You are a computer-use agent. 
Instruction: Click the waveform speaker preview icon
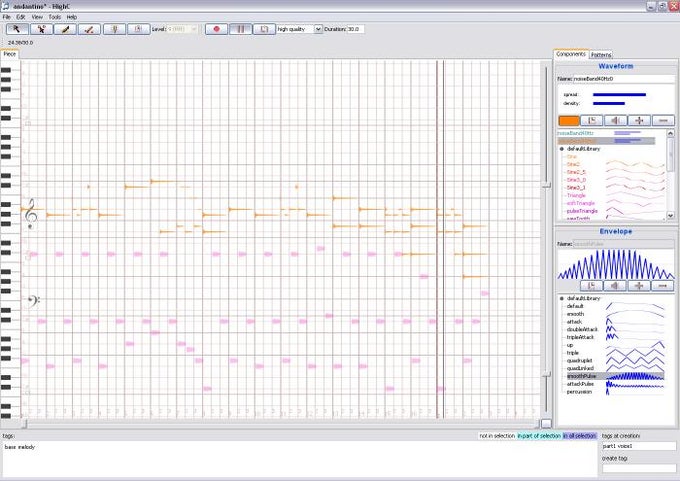(615, 121)
